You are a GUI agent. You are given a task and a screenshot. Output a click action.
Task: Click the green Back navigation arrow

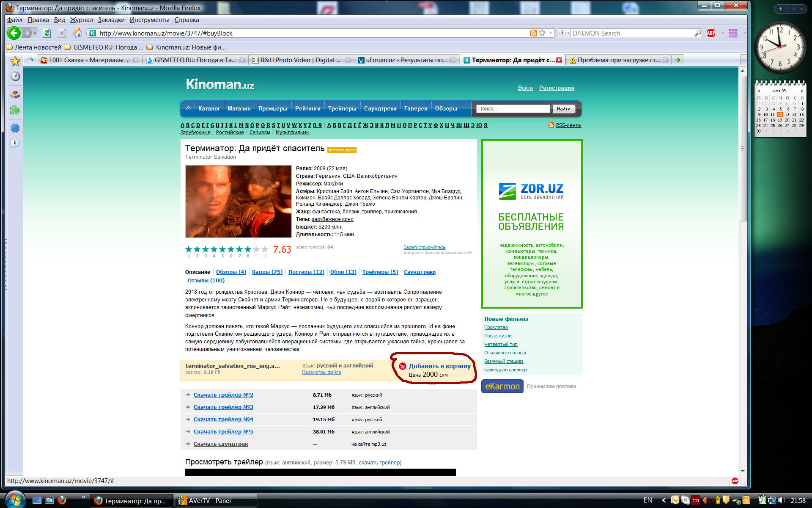click(x=14, y=33)
